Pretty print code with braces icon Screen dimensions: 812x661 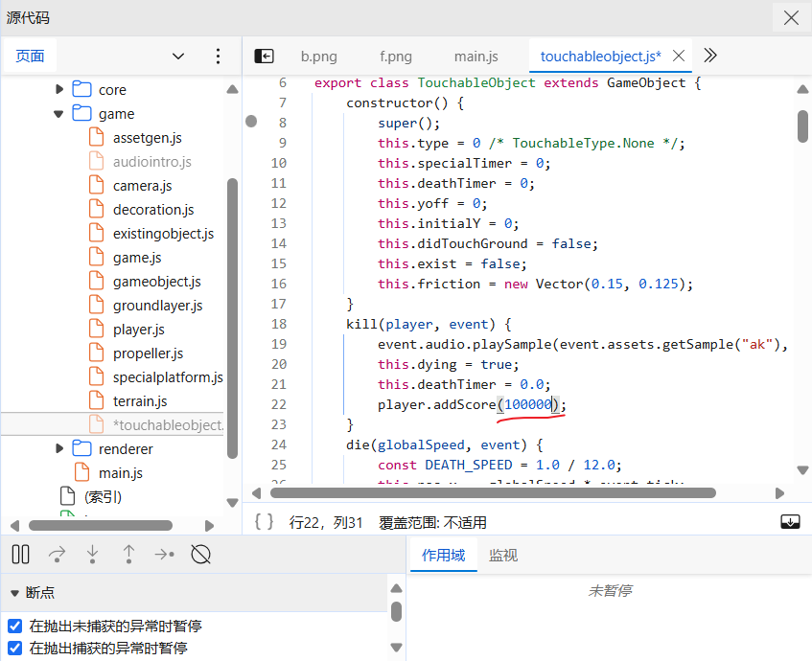[264, 522]
